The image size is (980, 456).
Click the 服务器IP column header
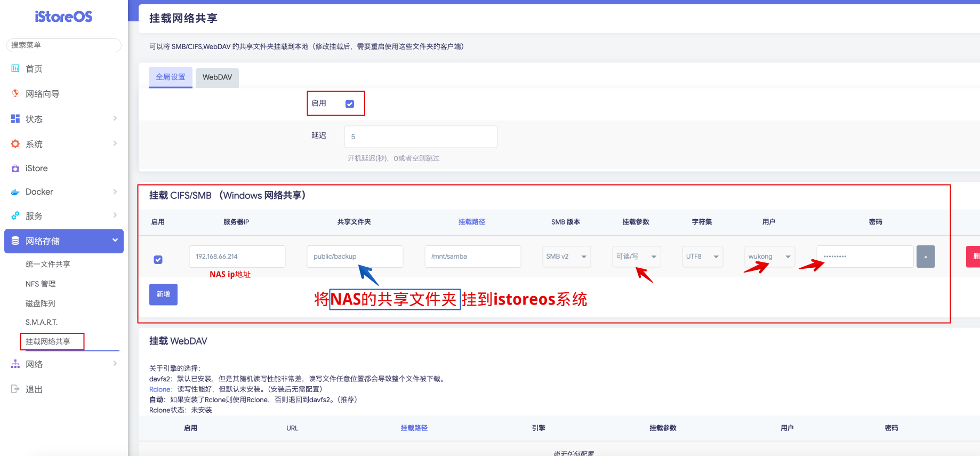(x=236, y=222)
